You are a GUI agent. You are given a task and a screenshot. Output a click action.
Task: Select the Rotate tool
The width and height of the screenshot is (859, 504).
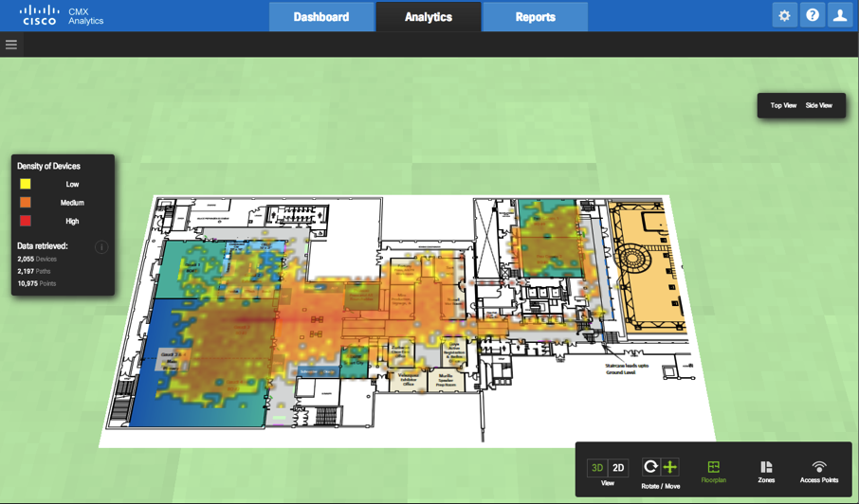point(650,467)
